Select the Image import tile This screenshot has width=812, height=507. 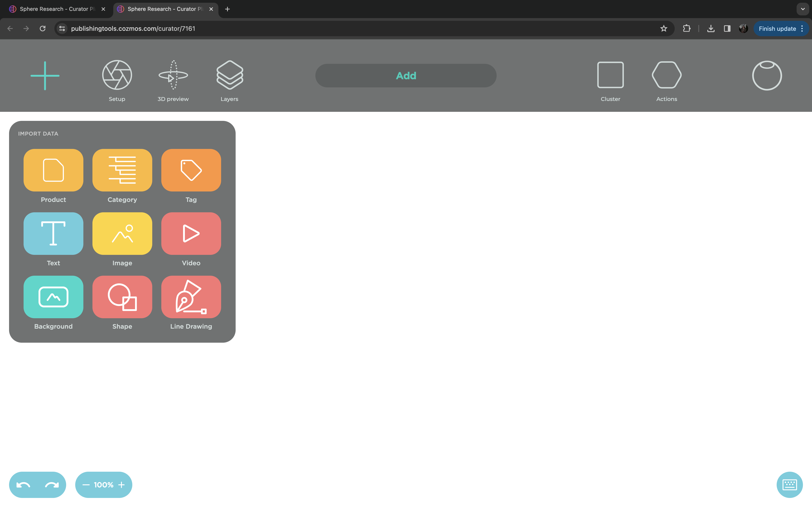tap(122, 233)
